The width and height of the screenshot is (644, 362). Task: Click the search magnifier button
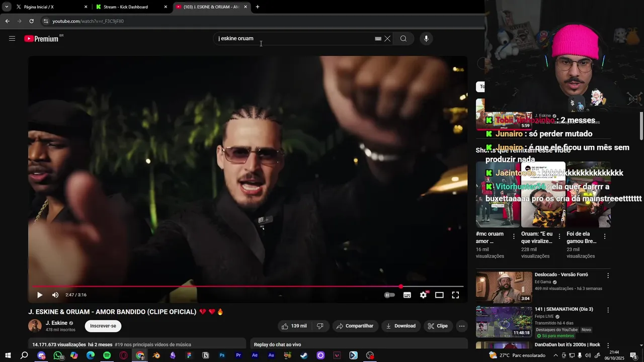tap(404, 39)
